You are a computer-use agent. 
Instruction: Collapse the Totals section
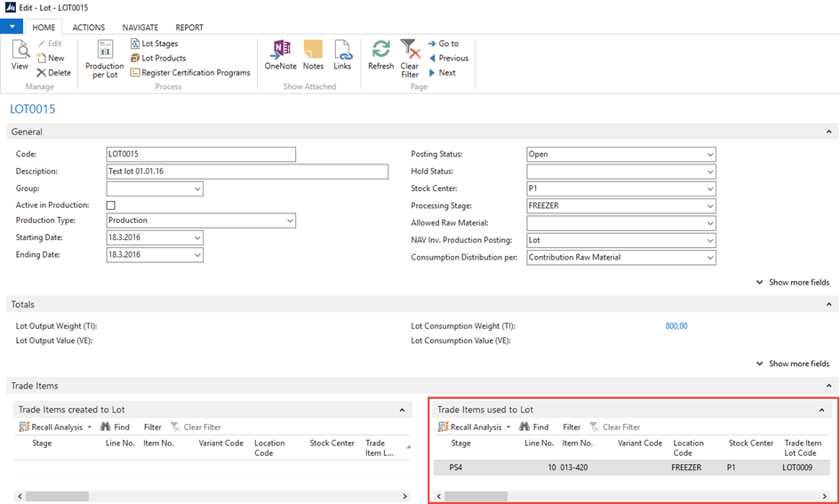[x=828, y=304]
